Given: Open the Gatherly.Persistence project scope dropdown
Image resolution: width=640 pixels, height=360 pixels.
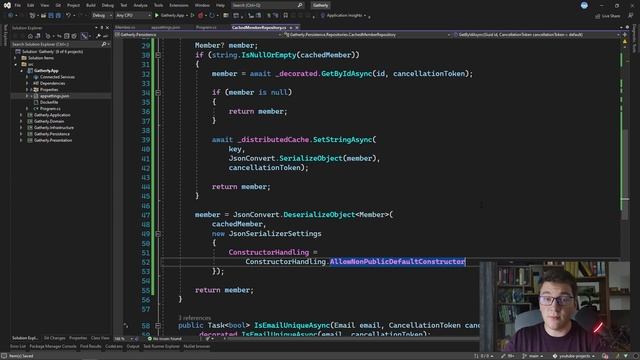Looking at the screenshot, I should pyautogui.click(x=198, y=35).
